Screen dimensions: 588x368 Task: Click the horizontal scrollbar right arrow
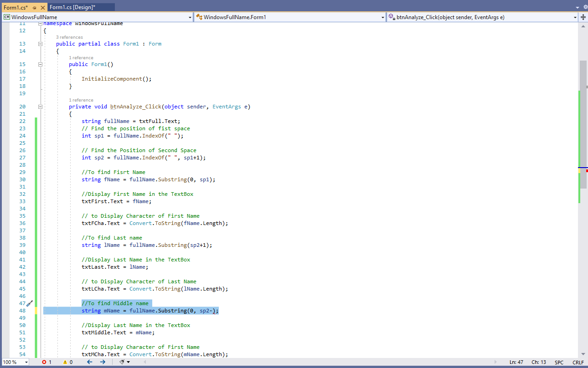click(x=496, y=362)
